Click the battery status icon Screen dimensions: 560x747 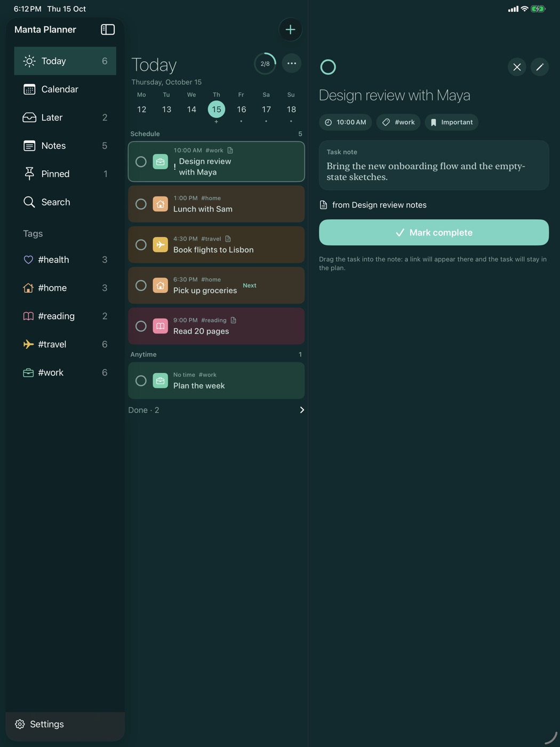(538, 9)
